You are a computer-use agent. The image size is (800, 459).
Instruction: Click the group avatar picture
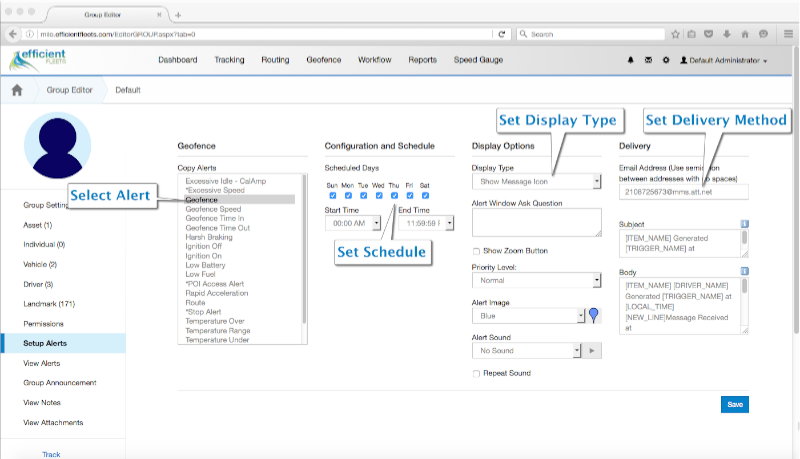coord(58,146)
